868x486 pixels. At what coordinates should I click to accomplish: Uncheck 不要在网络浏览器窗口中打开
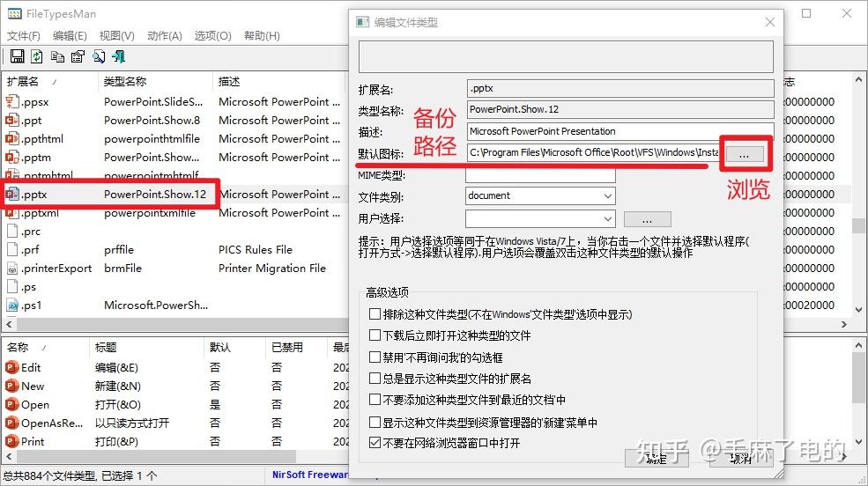click(x=375, y=442)
